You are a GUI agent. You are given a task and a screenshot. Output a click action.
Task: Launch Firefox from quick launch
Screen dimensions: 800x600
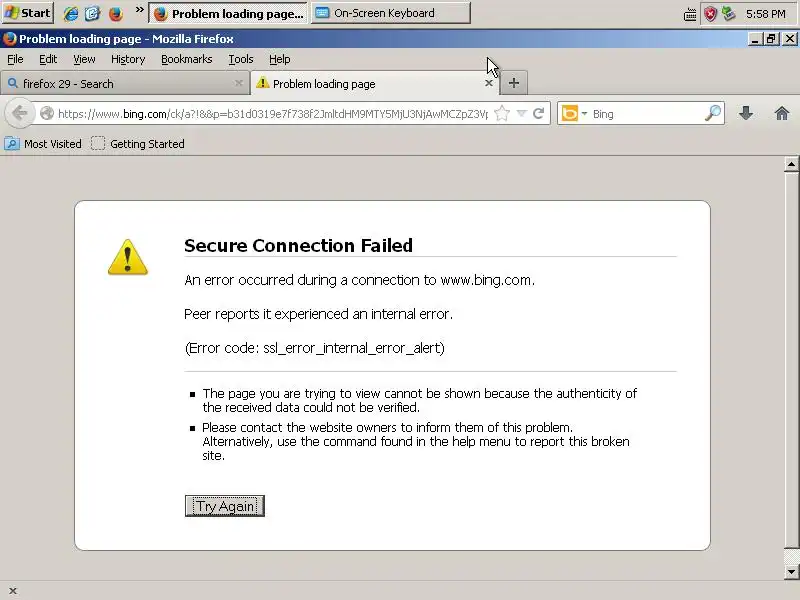tap(116, 13)
